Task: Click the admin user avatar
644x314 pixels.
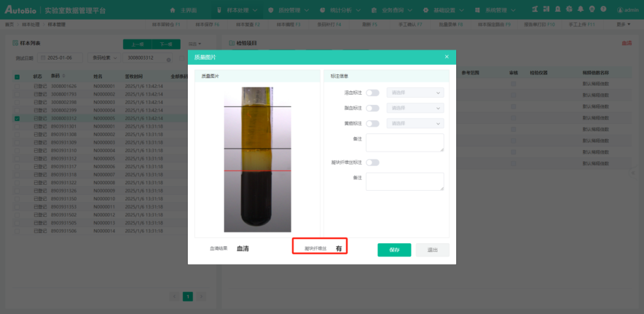Action: click(x=620, y=10)
